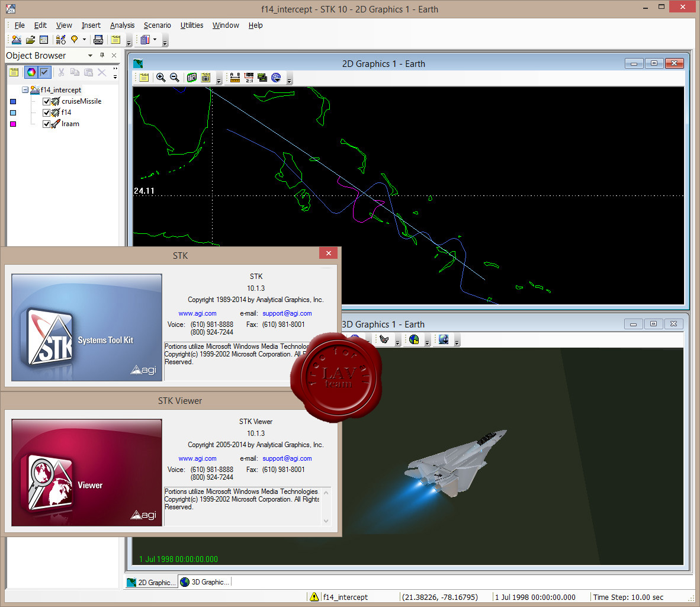
Task: Click the aircraft model icon in 3D toolbar
Action: point(384,340)
